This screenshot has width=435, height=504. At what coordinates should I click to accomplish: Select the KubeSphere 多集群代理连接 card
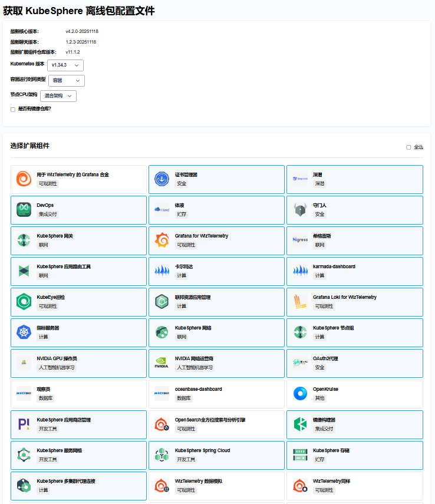click(78, 485)
